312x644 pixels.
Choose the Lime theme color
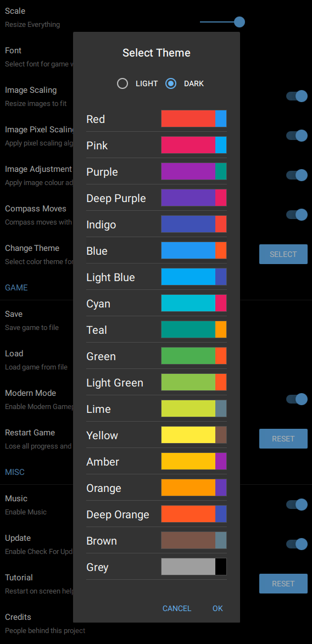(x=156, y=408)
